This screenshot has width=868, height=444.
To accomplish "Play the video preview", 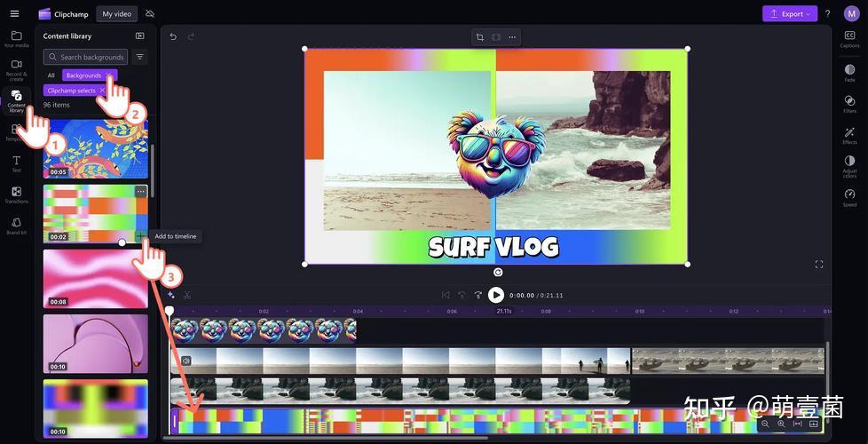I will tap(496, 295).
